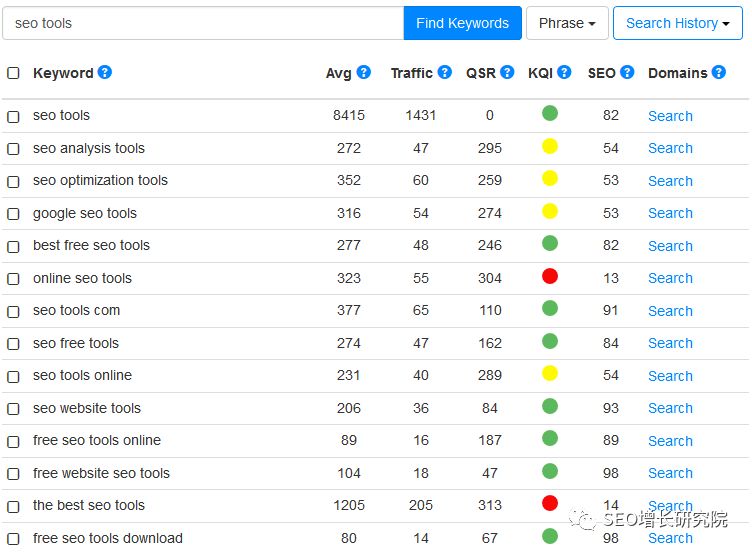
Task: Open Domains Search link for seo website tools
Action: pyautogui.click(x=670, y=408)
